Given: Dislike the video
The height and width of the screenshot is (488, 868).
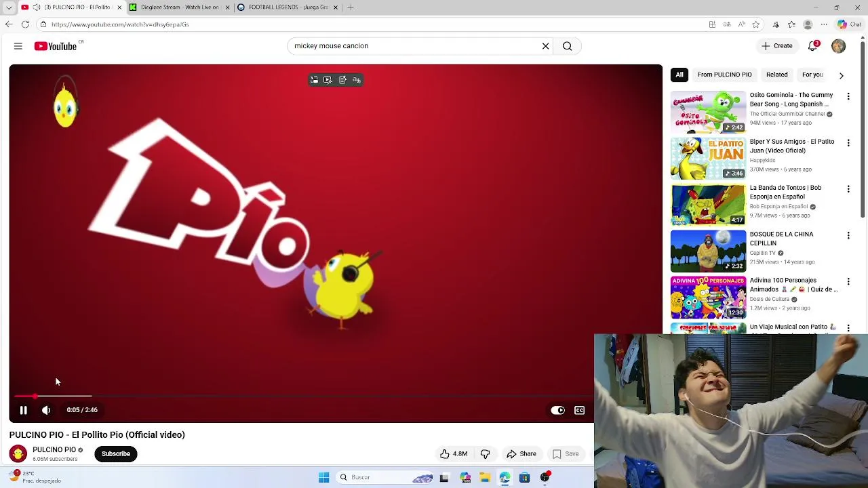Looking at the screenshot, I should (486, 454).
